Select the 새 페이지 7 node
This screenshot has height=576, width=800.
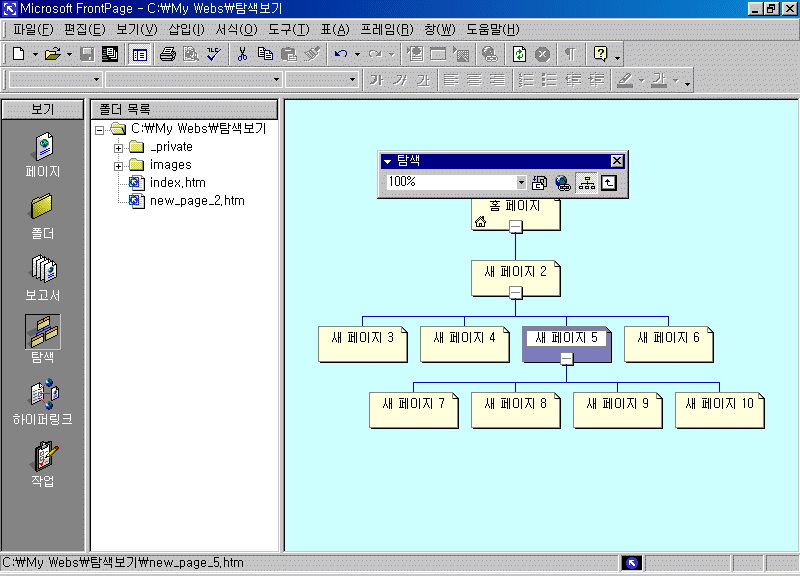pos(414,410)
